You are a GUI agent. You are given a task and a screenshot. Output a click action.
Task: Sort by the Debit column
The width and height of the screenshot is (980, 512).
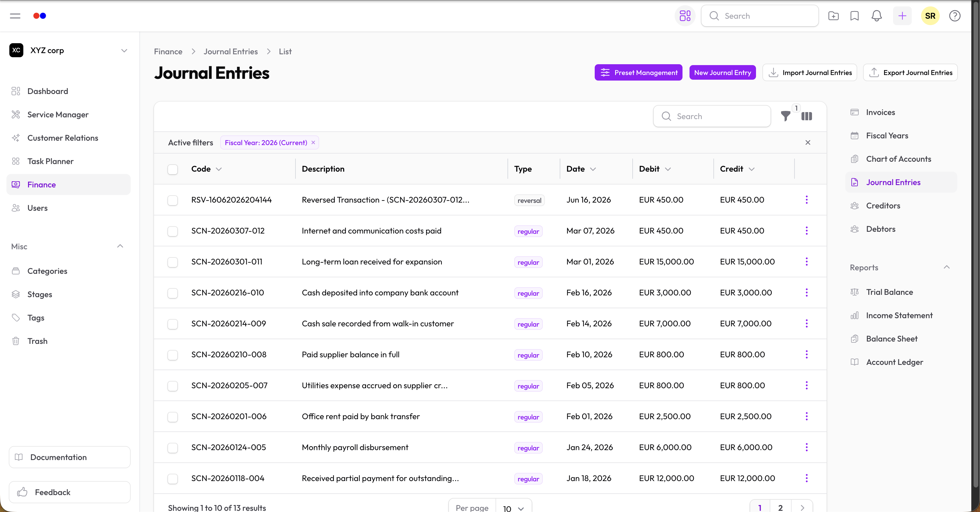[655, 169]
